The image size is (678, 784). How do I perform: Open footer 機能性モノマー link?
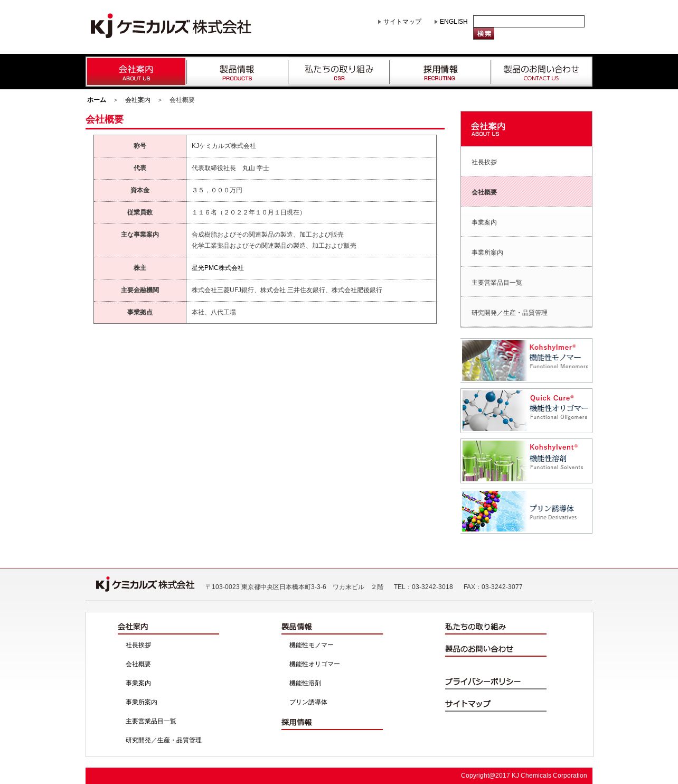pos(312,645)
